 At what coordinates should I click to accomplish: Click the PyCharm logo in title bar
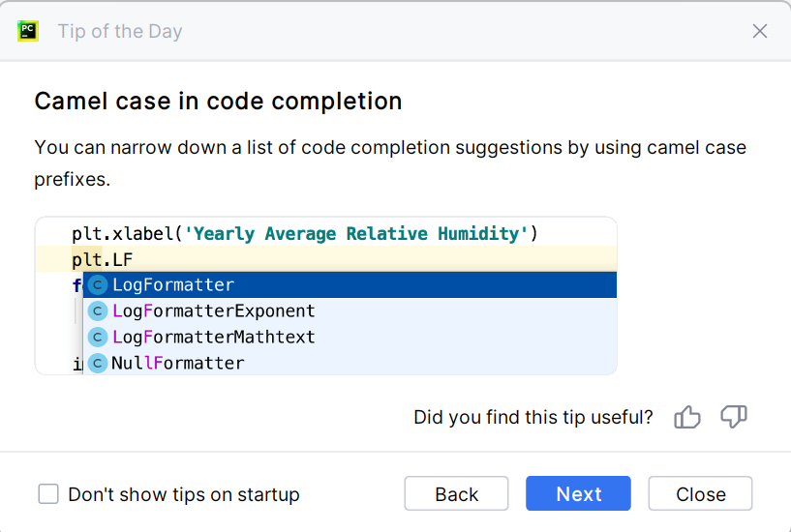point(28,31)
